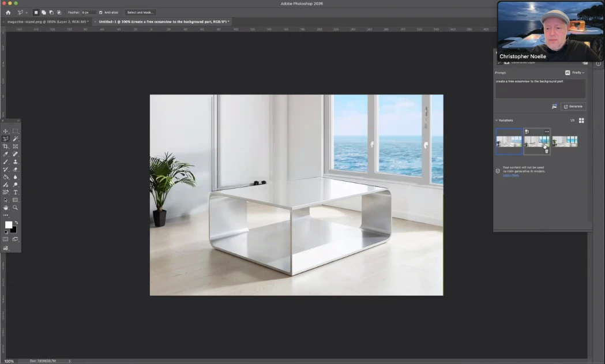The width and height of the screenshot is (605, 364).
Task: Click the foreground color swatch
Action: click(x=9, y=225)
